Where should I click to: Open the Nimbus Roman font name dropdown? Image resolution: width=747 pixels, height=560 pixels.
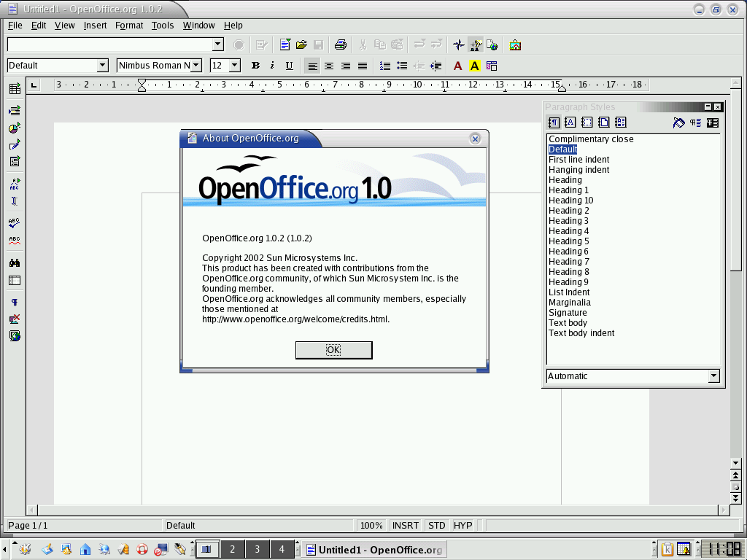[x=196, y=65]
